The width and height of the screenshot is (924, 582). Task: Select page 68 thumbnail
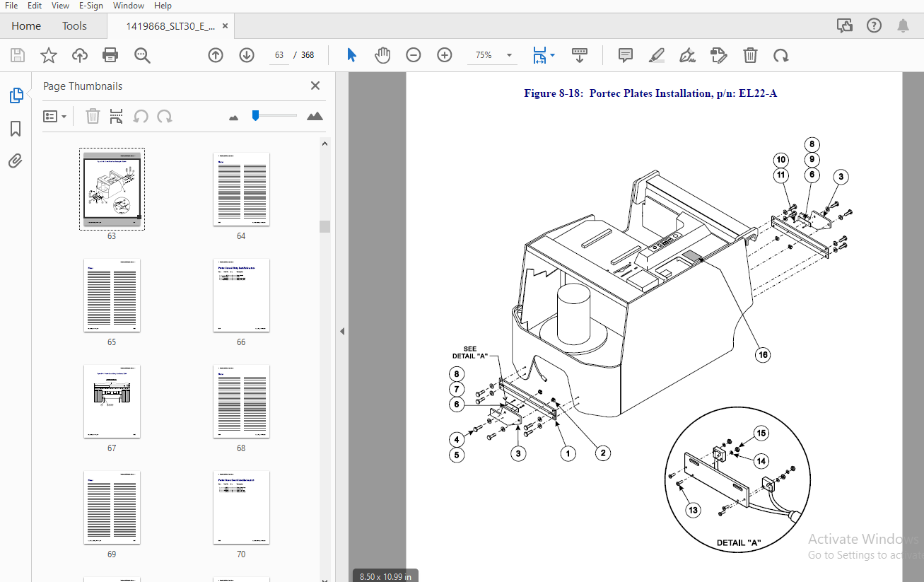(241, 401)
